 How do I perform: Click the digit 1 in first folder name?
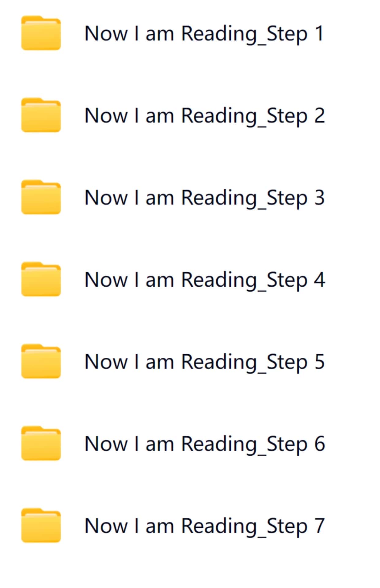(x=319, y=33)
